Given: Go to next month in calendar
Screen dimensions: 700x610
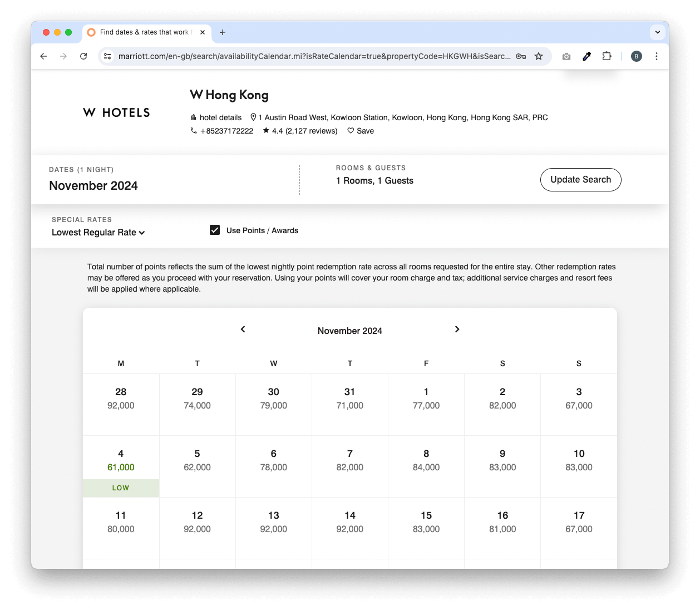Looking at the screenshot, I should [457, 329].
